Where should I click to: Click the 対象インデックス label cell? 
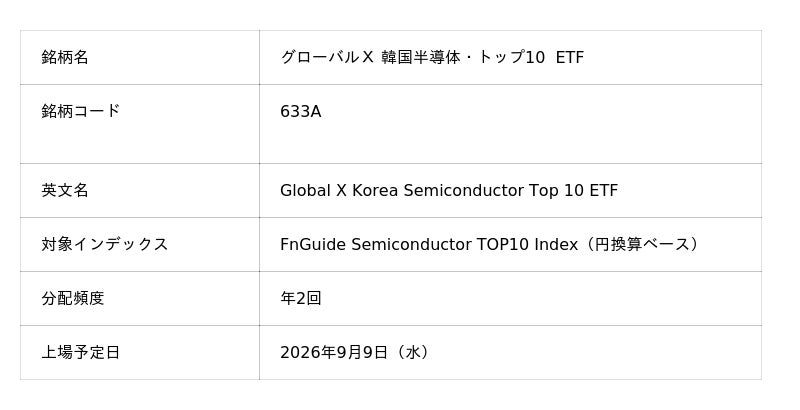pyautogui.click(x=140, y=245)
